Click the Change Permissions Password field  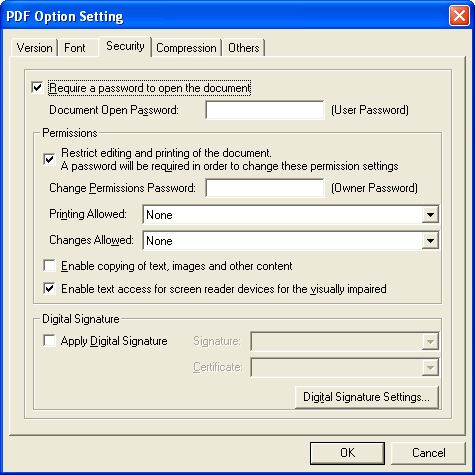click(265, 188)
